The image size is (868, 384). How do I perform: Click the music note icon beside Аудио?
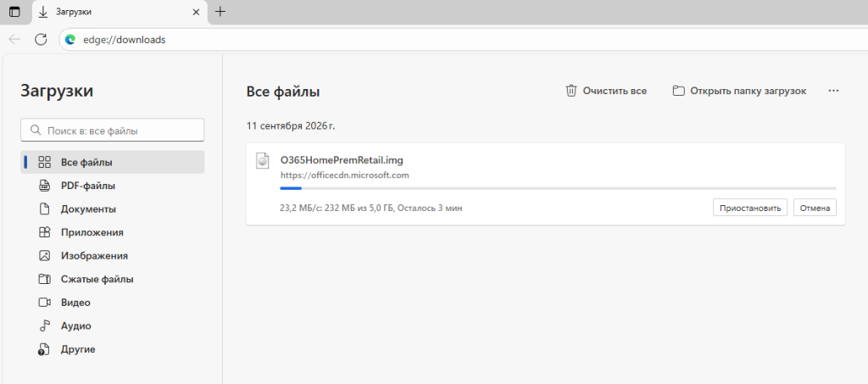[44, 326]
